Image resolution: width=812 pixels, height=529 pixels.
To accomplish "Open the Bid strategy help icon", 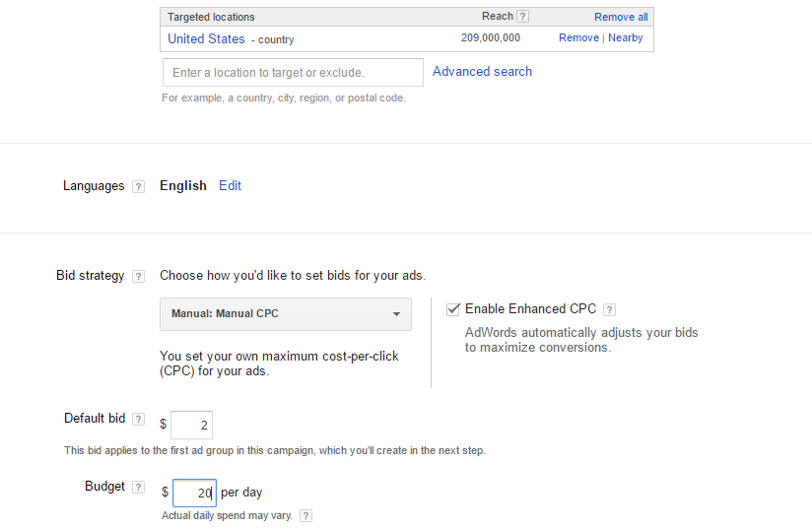I will coord(138,277).
